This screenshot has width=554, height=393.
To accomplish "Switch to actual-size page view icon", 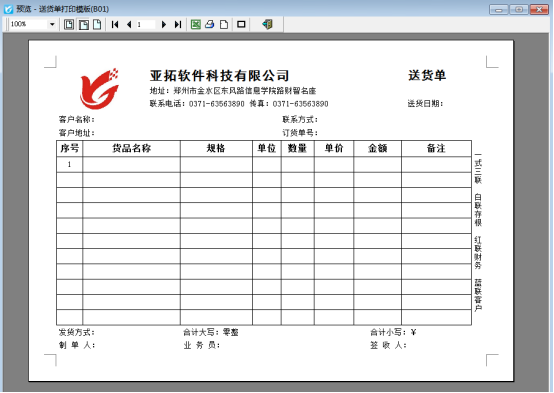I will click(97, 24).
